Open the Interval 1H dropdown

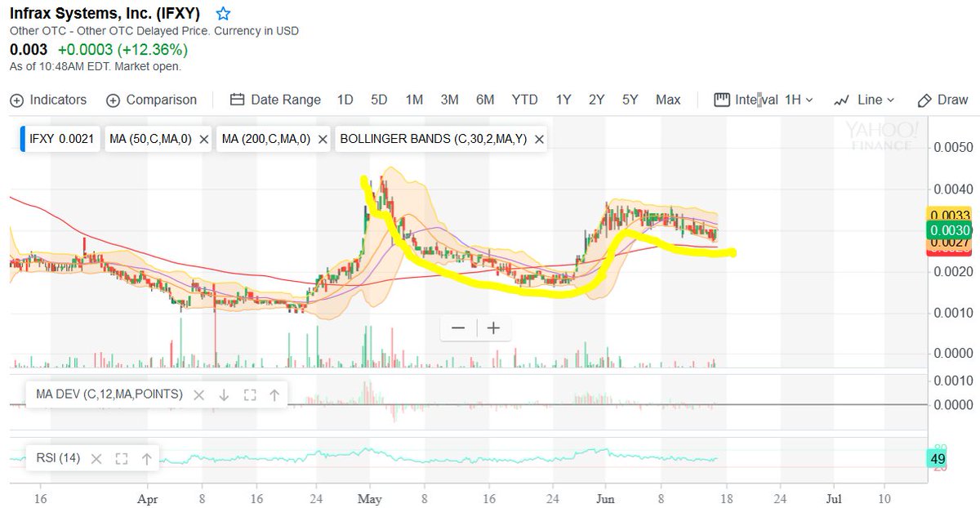click(x=764, y=100)
